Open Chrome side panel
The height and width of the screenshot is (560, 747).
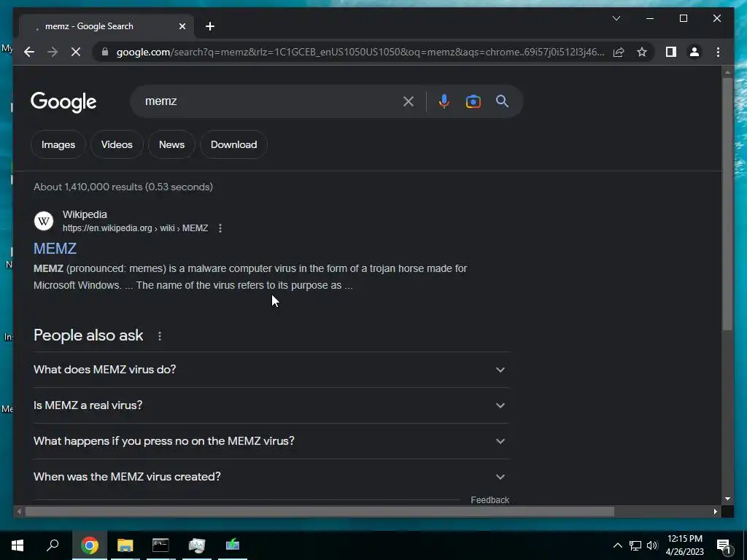671,52
